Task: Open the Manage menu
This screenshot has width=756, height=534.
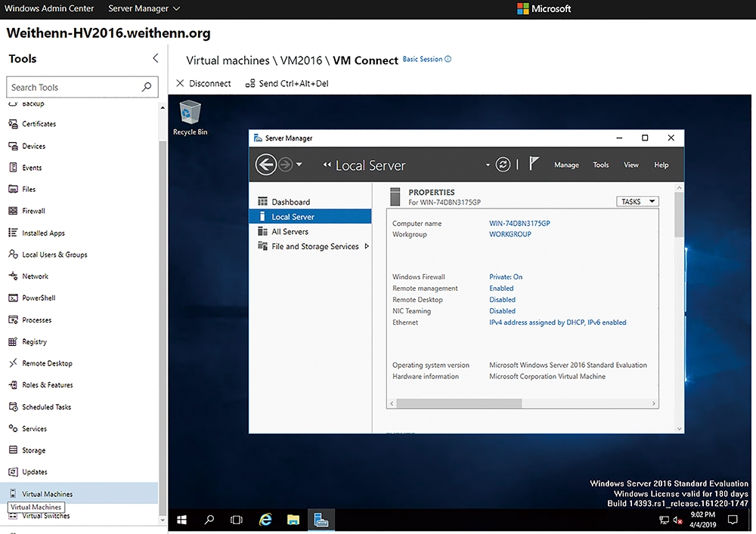Action: click(x=566, y=165)
